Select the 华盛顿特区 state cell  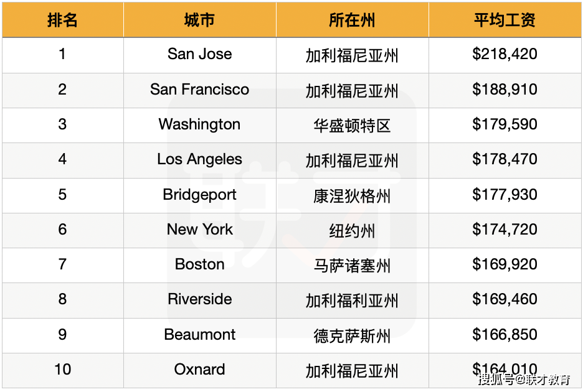352,125
